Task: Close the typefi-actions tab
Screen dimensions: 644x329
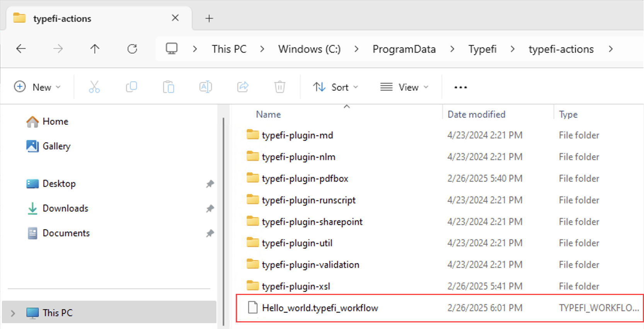Action: pos(175,18)
